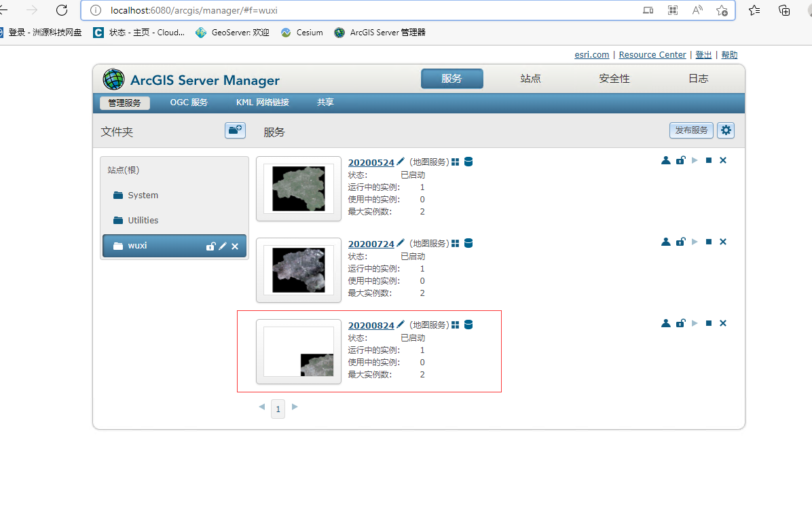The height and width of the screenshot is (518, 812).
Task: Open site settings gear icon
Action: click(x=726, y=130)
